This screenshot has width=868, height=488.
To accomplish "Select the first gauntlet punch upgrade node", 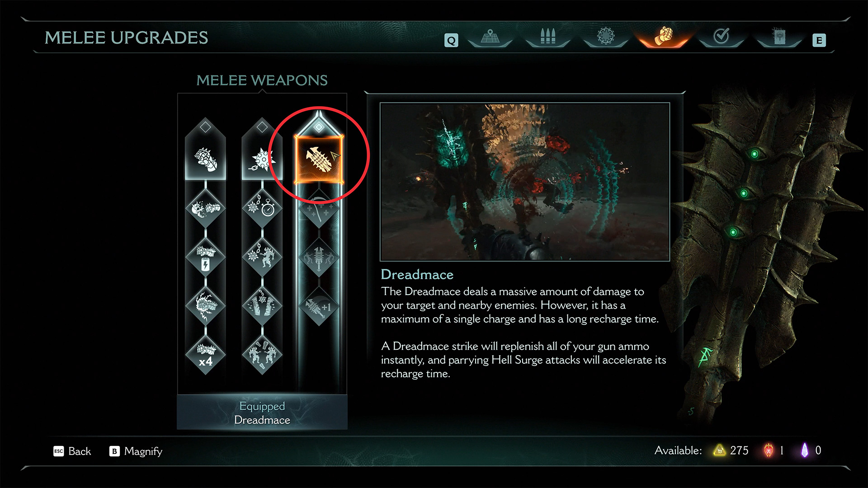I will [x=206, y=208].
